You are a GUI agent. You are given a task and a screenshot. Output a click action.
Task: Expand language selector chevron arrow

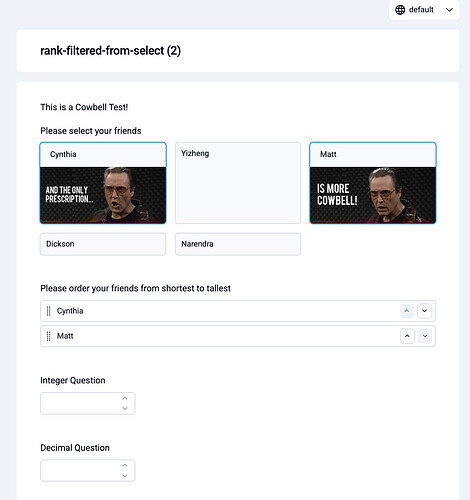tap(449, 10)
